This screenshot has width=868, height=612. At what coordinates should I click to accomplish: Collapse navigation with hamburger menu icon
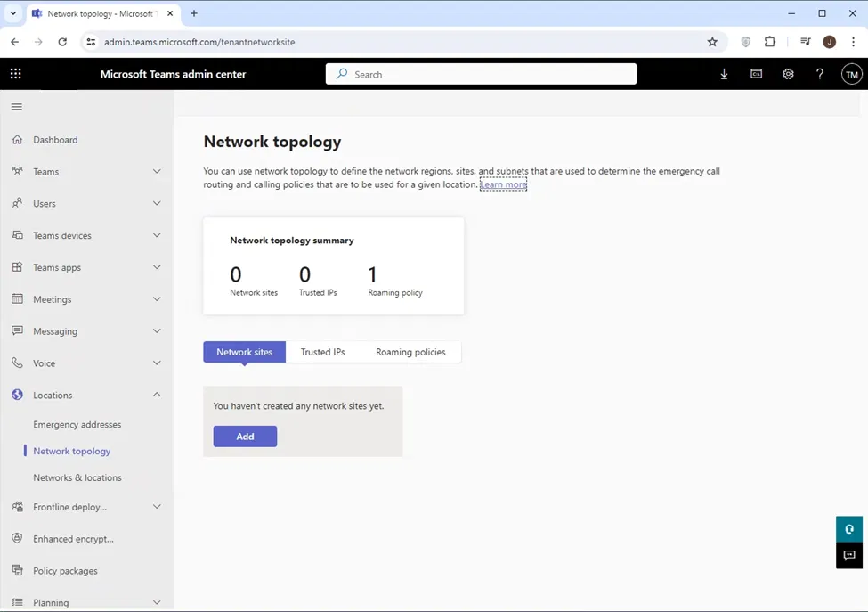pos(16,107)
